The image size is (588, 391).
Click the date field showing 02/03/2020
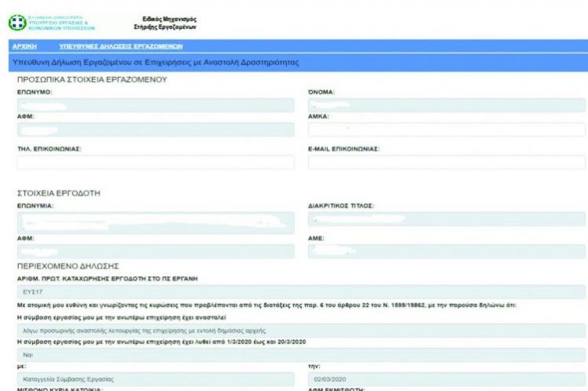(x=447, y=378)
